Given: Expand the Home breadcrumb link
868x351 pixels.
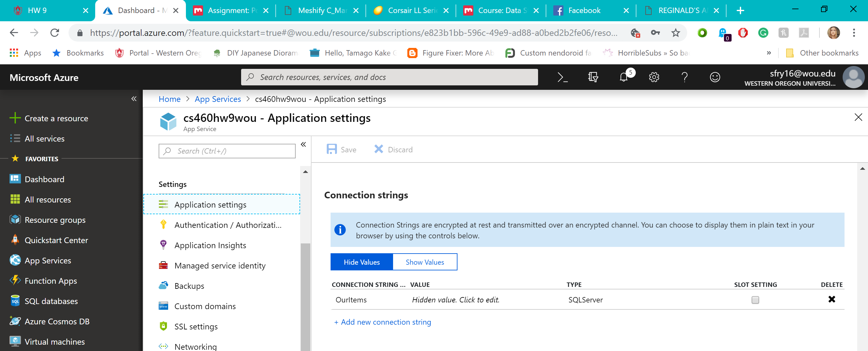Looking at the screenshot, I should pyautogui.click(x=169, y=99).
